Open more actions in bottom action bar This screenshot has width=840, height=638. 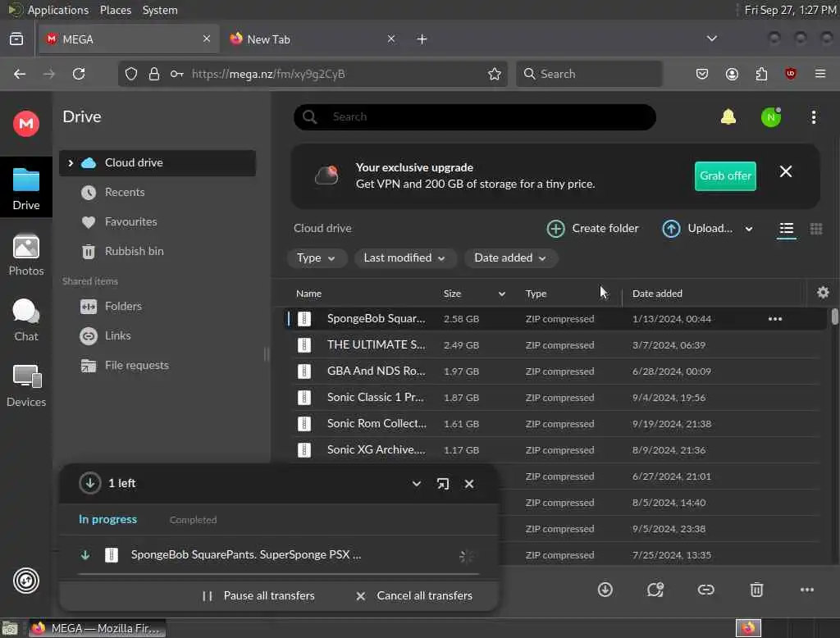(807, 590)
